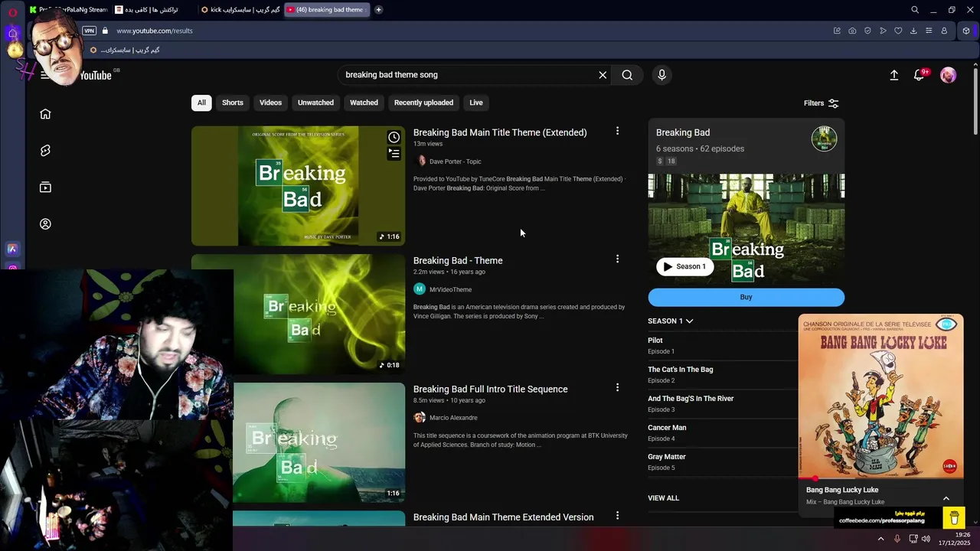Open Shorts from the YouTube sidebar
This screenshot has width=980, height=551.
coord(45,151)
